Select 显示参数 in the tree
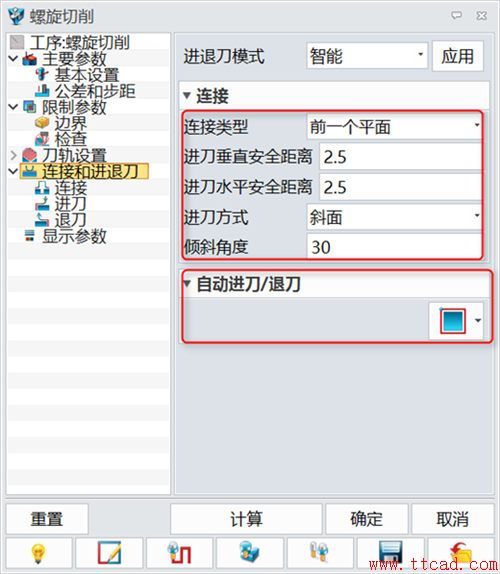The width and height of the screenshot is (500, 574). tap(74, 236)
